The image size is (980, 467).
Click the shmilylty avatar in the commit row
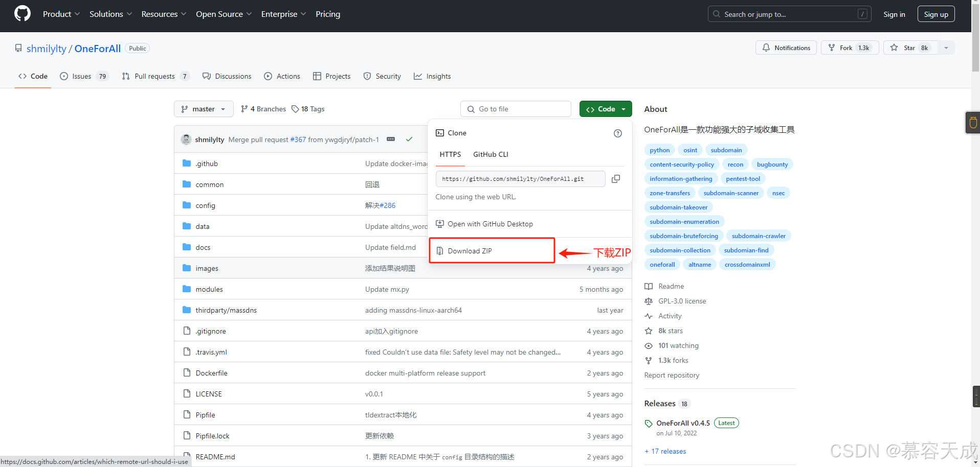point(186,139)
